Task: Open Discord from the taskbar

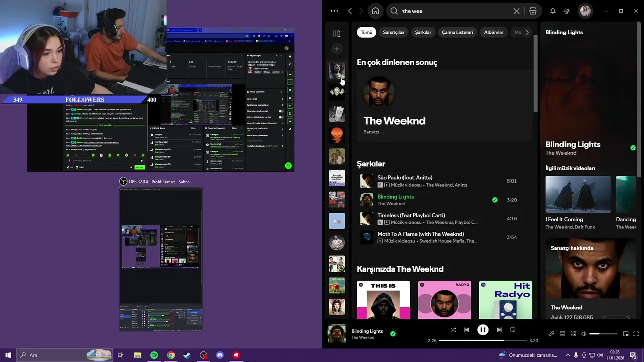Action: click(220, 355)
